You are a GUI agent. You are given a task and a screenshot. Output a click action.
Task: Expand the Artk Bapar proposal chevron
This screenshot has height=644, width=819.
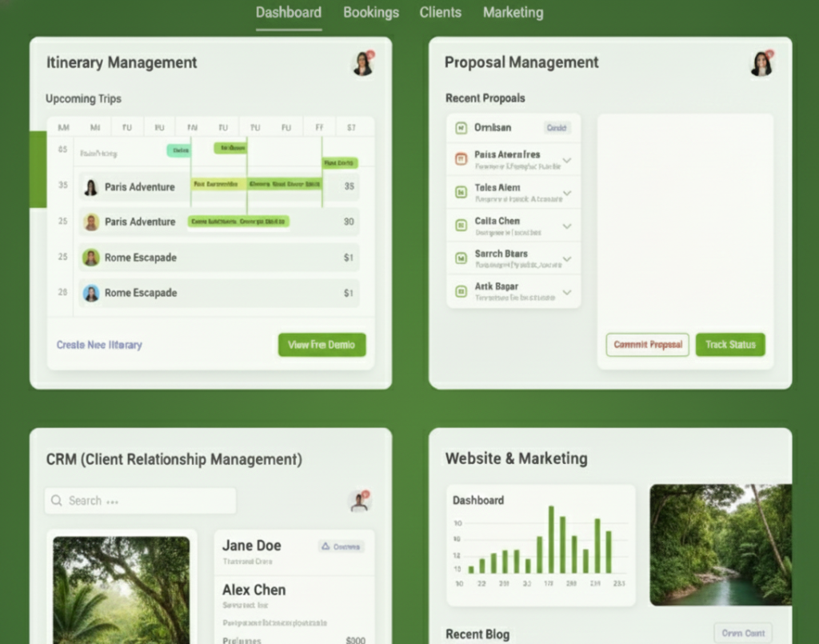[567, 292]
